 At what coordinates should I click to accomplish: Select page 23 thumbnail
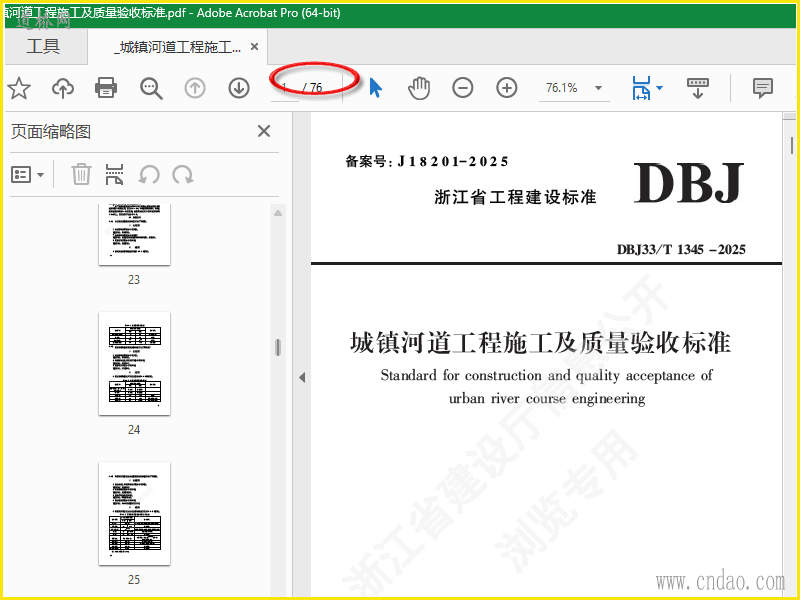tap(134, 234)
